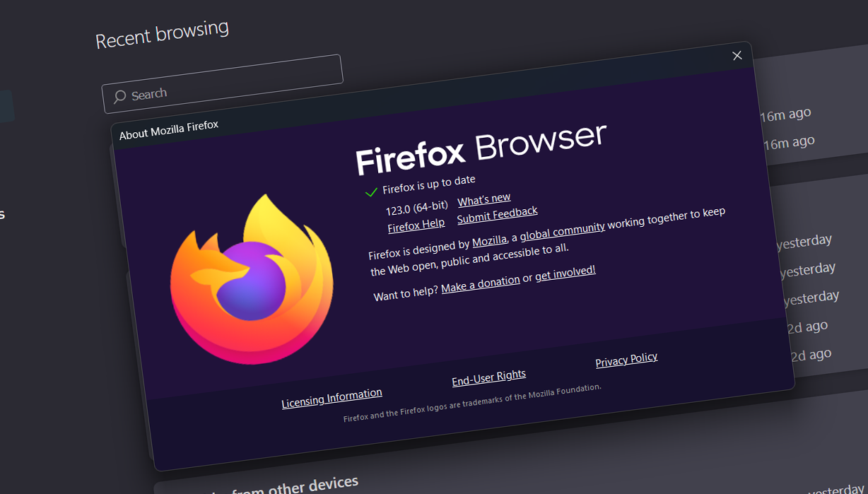Image resolution: width=868 pixels, height=494 pixels.
Task: View the End-User Rights link
Action: click(488, 378)
